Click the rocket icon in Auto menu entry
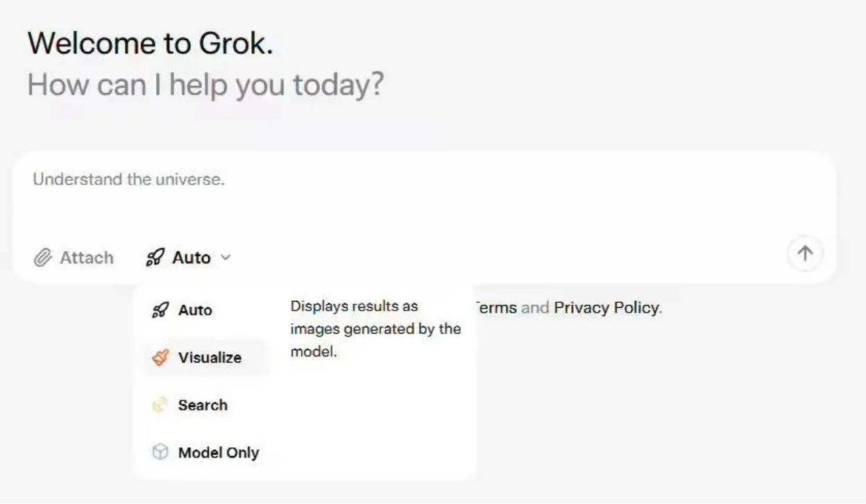 tap(160, 310)
